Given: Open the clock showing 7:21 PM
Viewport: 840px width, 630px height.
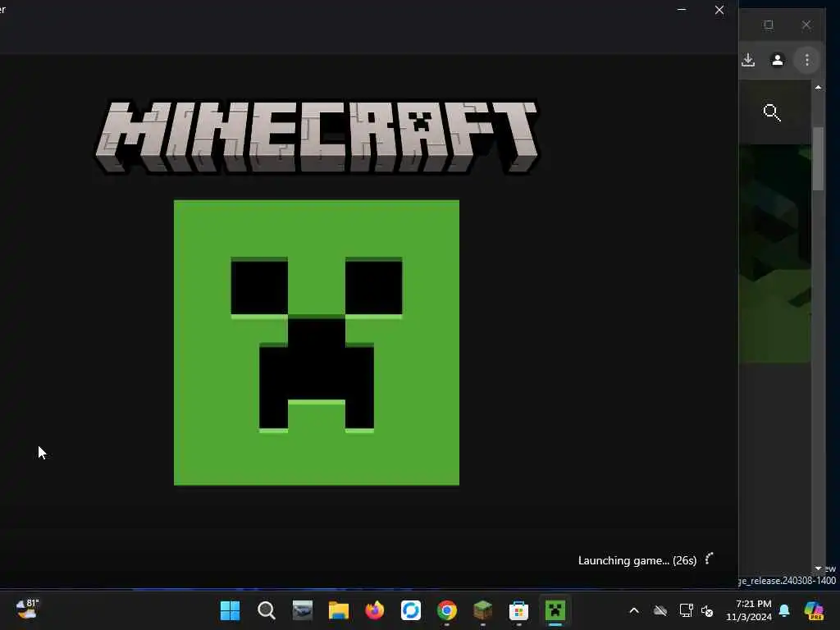Looking at the screenshot, I should 749,610.
